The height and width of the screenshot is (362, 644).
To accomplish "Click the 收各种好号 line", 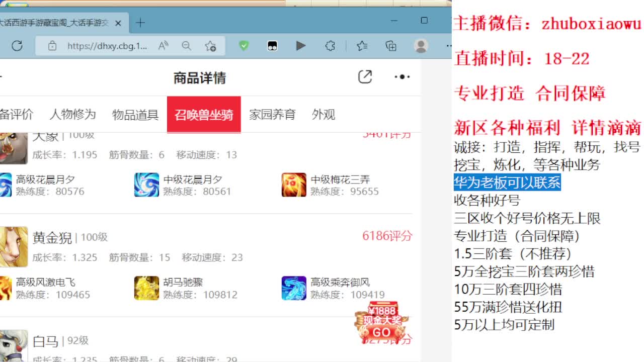I will coord(487,201).
